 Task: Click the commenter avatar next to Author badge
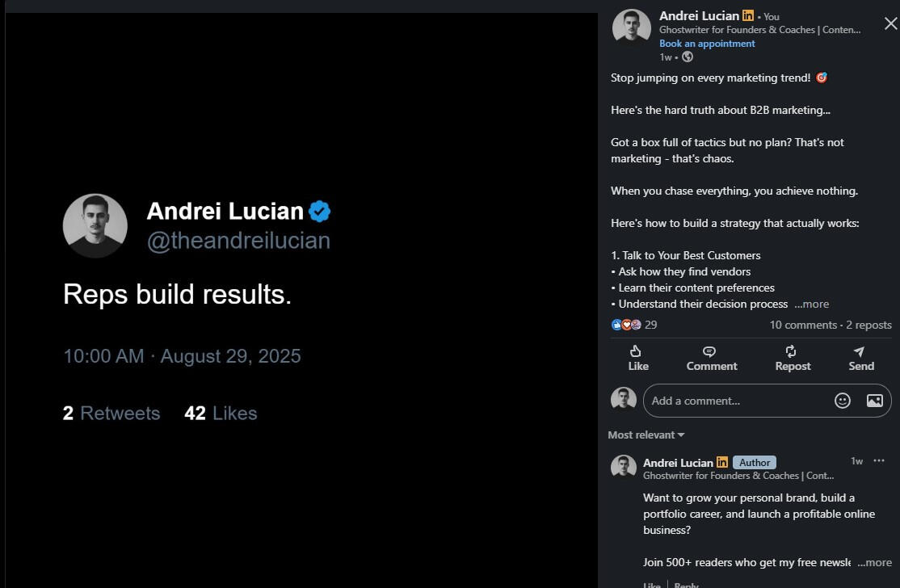[x=624, y=468]
